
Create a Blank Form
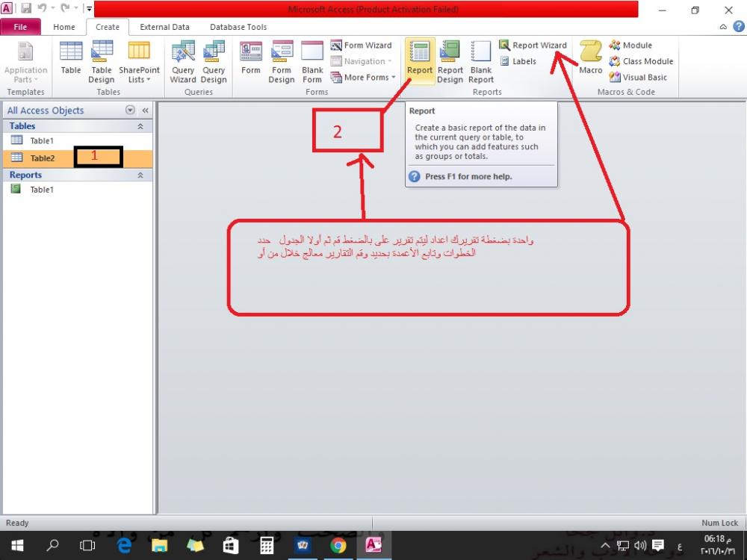tap(312, 63)
